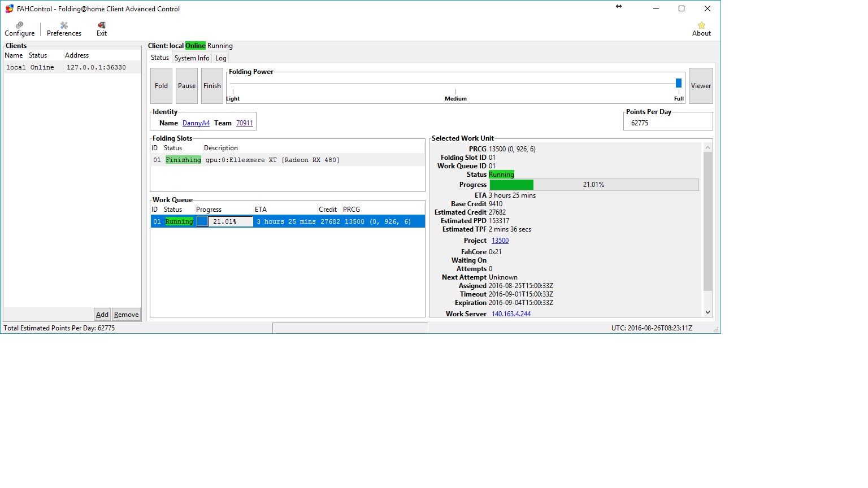Select the Ellesmere XT folding slot row

(287, 160)
